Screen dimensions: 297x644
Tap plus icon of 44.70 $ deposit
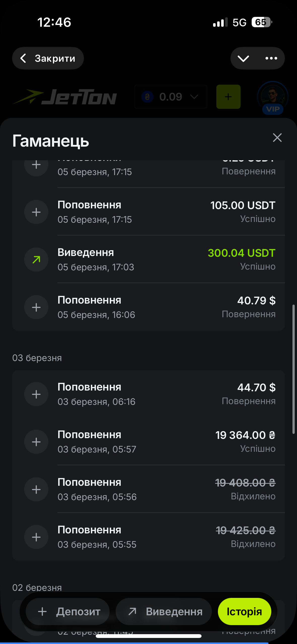(x=36, y=394)
